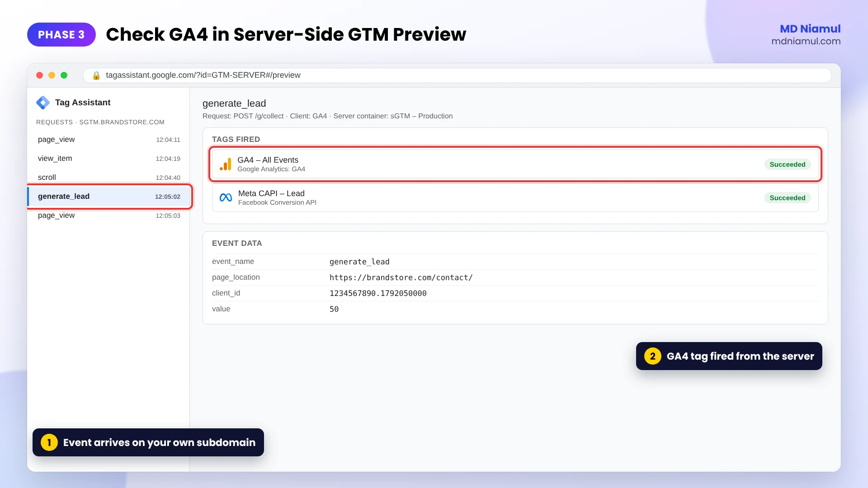Click the generate_lead heading
Screen dimensions: 868x488
pyautogui.click(x=234, y=103)
